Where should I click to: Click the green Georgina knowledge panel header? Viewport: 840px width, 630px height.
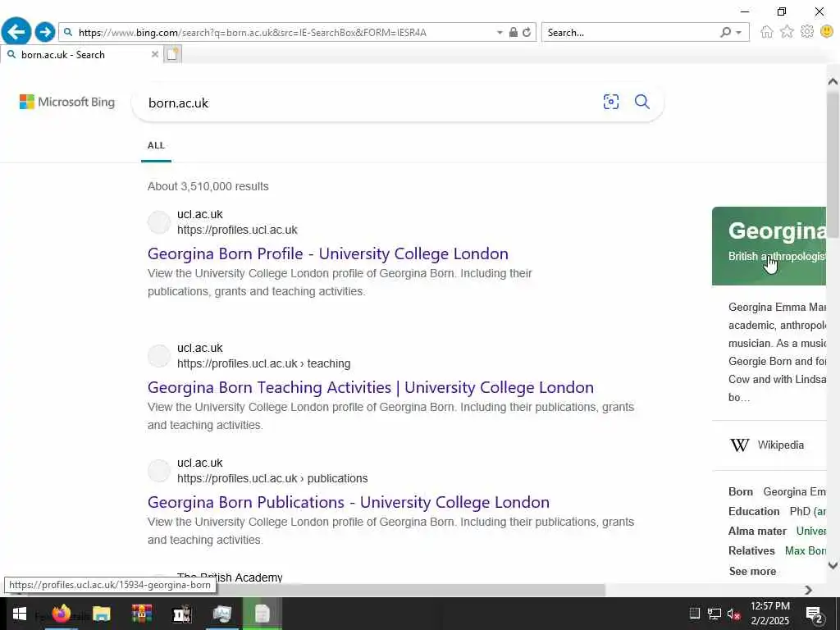pyautogui.click(x=769, y=246)
